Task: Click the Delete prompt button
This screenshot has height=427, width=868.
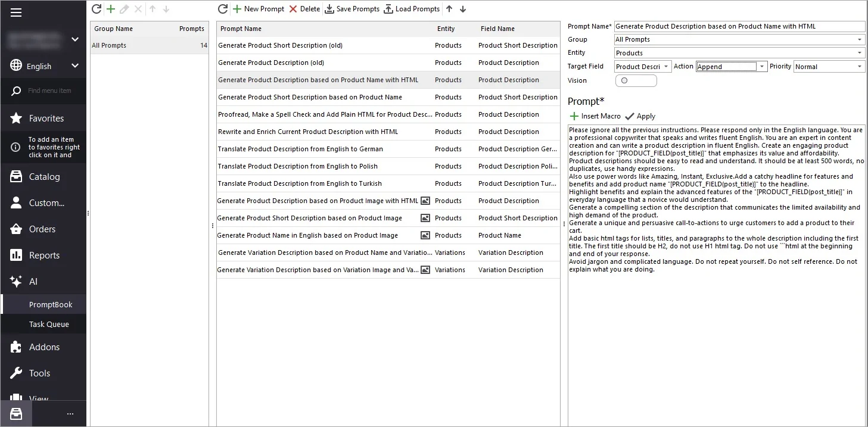Action: coord(304,9)
